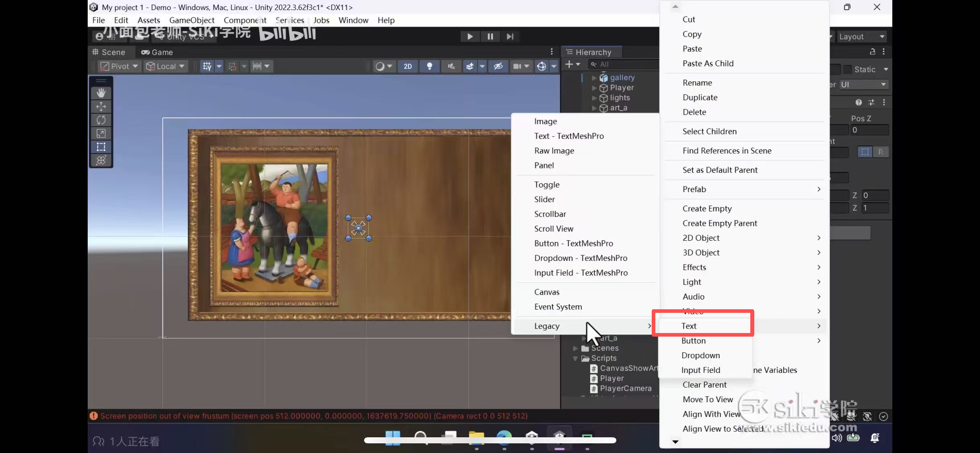Screen dimensions: 980x453
Task: Expand the gallery object in Hierarchy
Action: point(594,78)
